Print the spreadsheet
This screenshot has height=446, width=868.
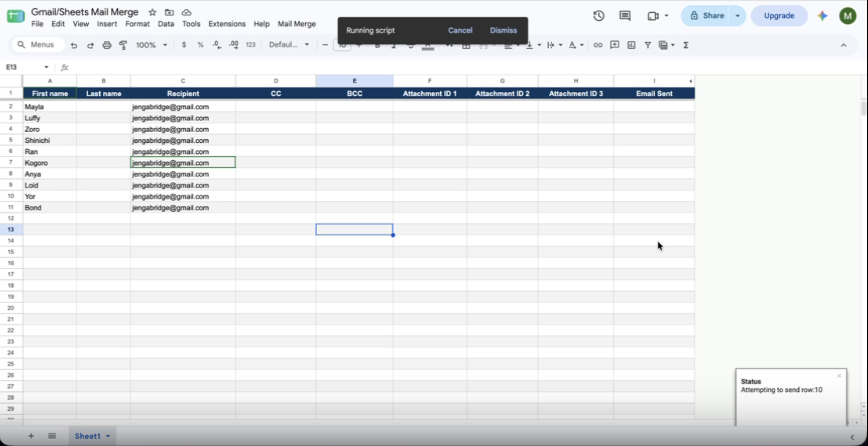click(107, 45)
